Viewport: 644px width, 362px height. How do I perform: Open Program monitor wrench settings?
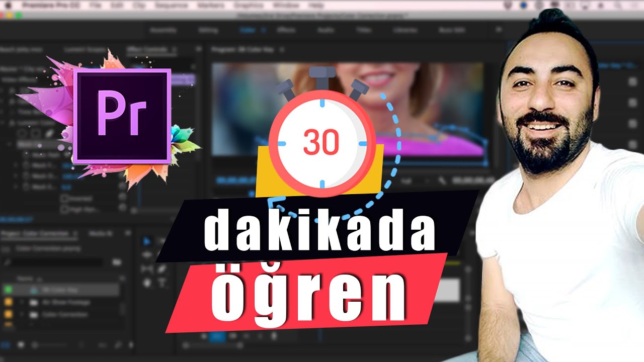click(442, 180)
